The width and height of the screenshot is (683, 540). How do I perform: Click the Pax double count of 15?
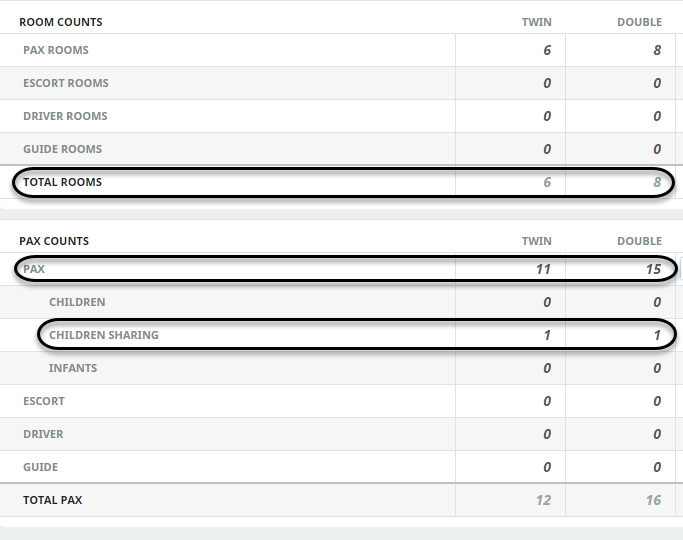653,269
